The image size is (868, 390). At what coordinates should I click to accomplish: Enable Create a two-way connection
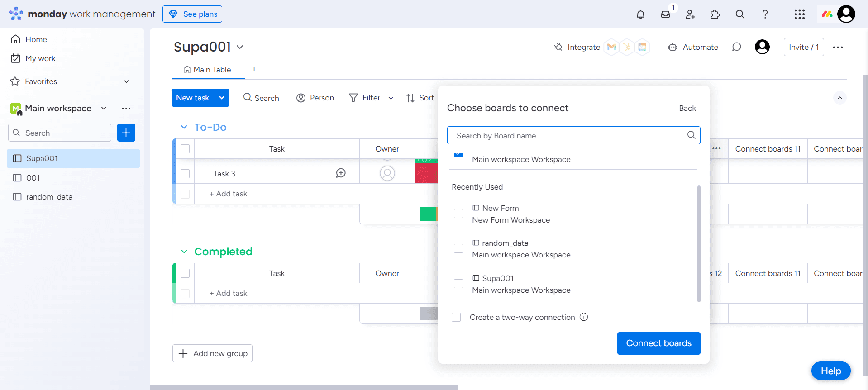[456, 317]
